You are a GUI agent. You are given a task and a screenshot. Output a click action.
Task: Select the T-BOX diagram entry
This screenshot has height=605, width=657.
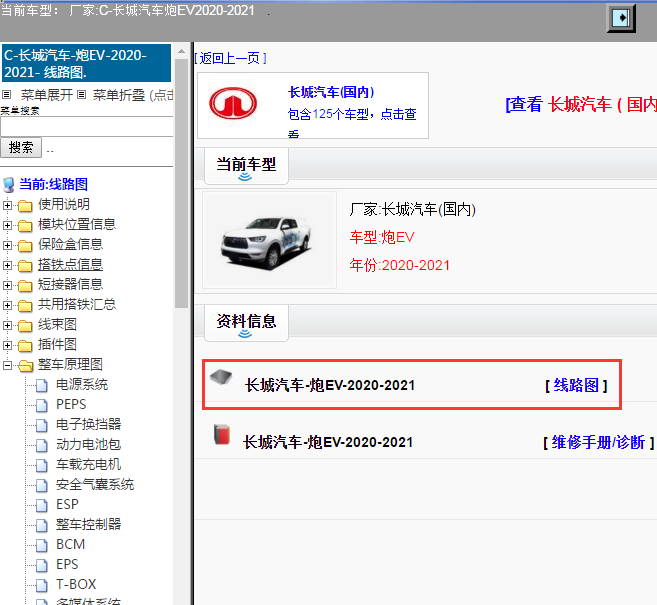[76, 584]
